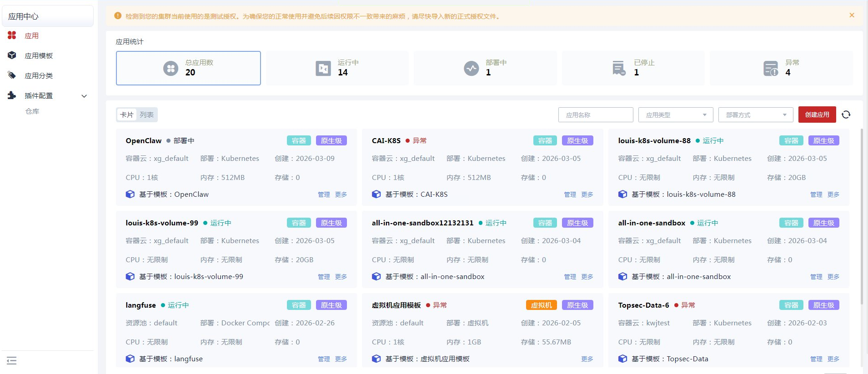Open the App Templates (应用模板) menu item
The height and width of the screenshot is (374, 868).
39,56
